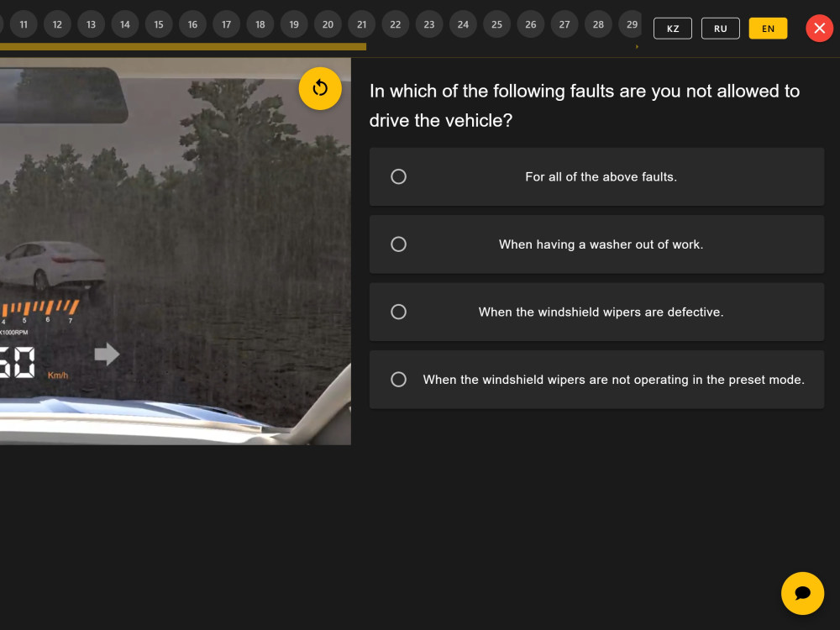
Task: Navigate to question 29
Action: pyautogui.click(x=631, y=24)
